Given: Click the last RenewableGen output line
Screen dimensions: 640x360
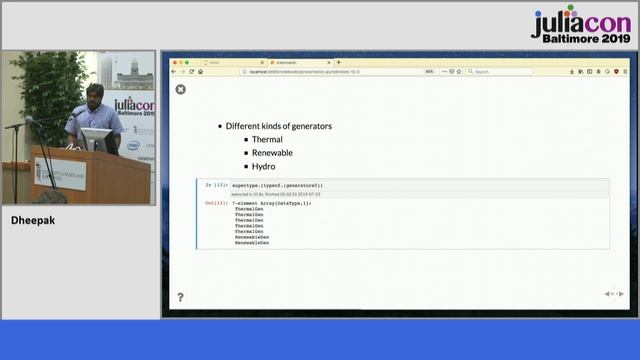Looking at the screenshot, I should [252, 243].
